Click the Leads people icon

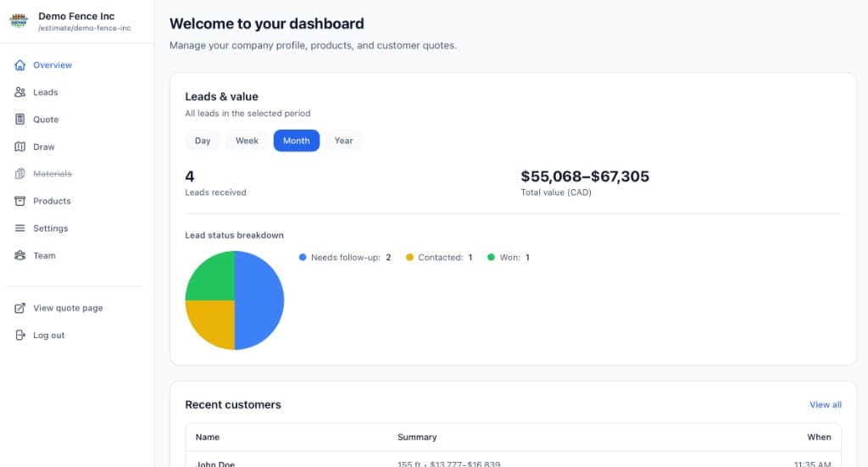pyautogui.click(x=20, y=92)
